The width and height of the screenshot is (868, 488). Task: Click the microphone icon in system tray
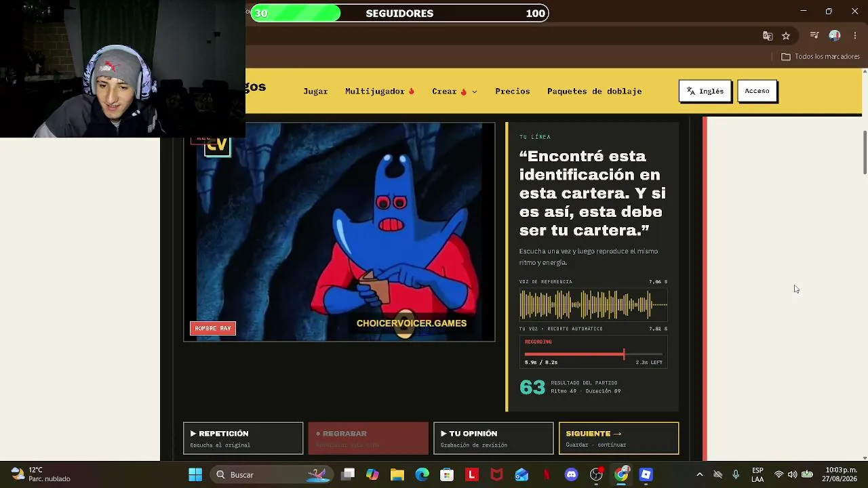pos(736,474)
